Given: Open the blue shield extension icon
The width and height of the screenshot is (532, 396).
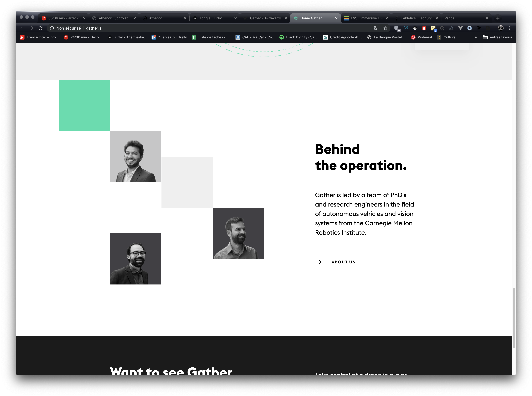Looking at the screenshot, I should click(406, 28).
